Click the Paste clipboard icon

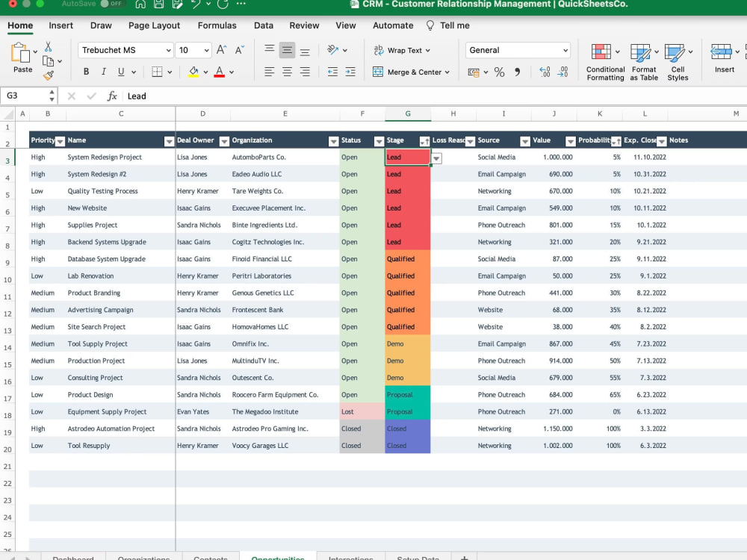(x=20, y=53)
